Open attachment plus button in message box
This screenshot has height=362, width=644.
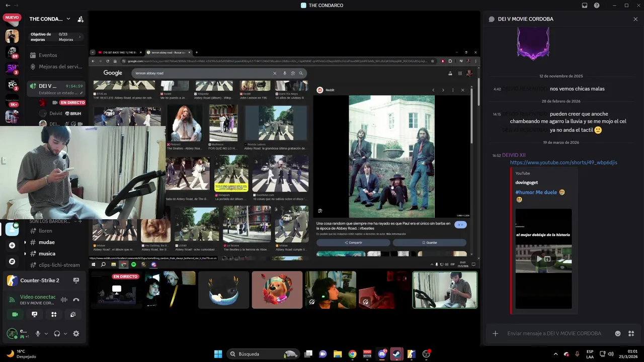point(496,333)
